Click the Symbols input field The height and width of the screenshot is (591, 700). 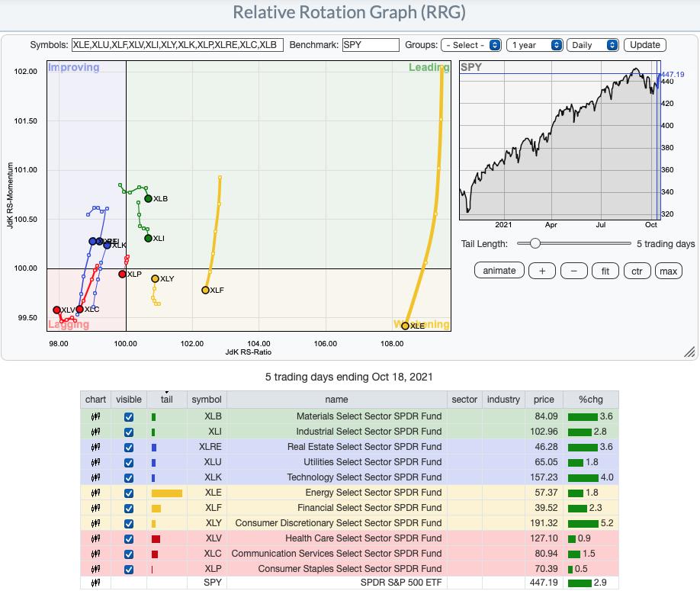[177, 45]
